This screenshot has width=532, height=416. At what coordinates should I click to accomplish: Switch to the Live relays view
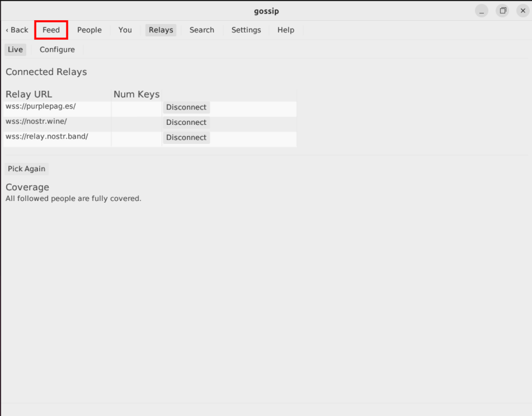(15, 49)
